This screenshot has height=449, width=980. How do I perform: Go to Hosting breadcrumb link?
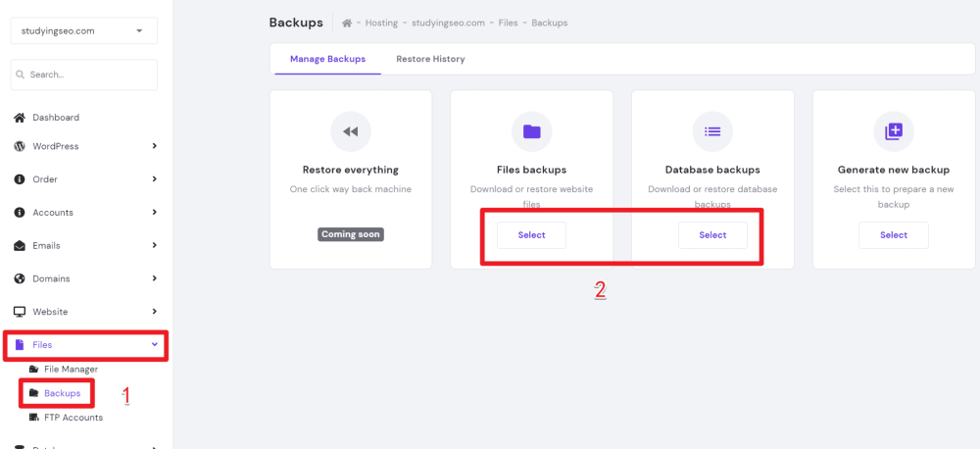coord(381,24)
